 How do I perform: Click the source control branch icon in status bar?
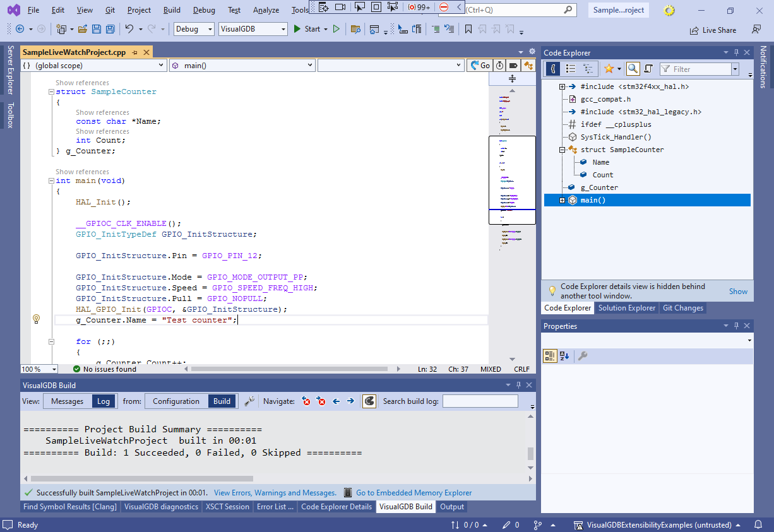[x=537, y=525]
